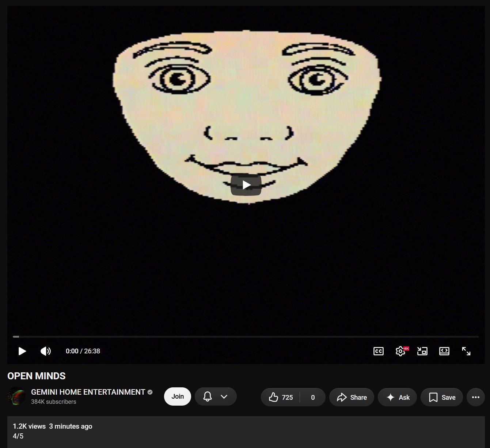Open the 4K settings gear menu
Image resolution: width=490 pixels, height=448 pixels.
pyautogui.click(x=401, y=351)
